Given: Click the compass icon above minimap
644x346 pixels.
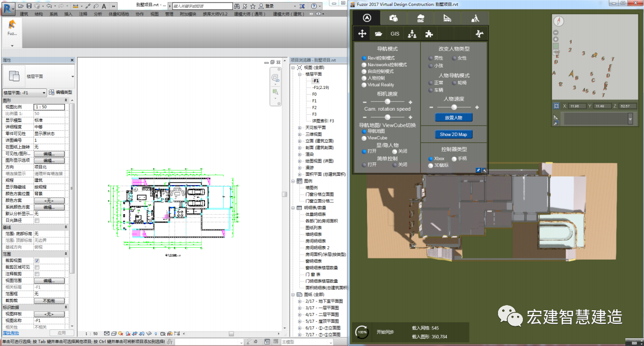Looking at the screenshot, I should click(x=558, y=21).
